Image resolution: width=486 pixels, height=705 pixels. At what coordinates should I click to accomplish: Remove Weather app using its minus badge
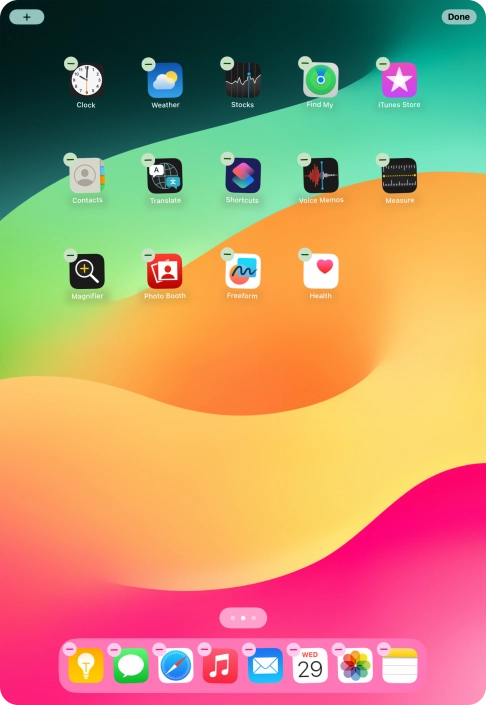(148, 64)
